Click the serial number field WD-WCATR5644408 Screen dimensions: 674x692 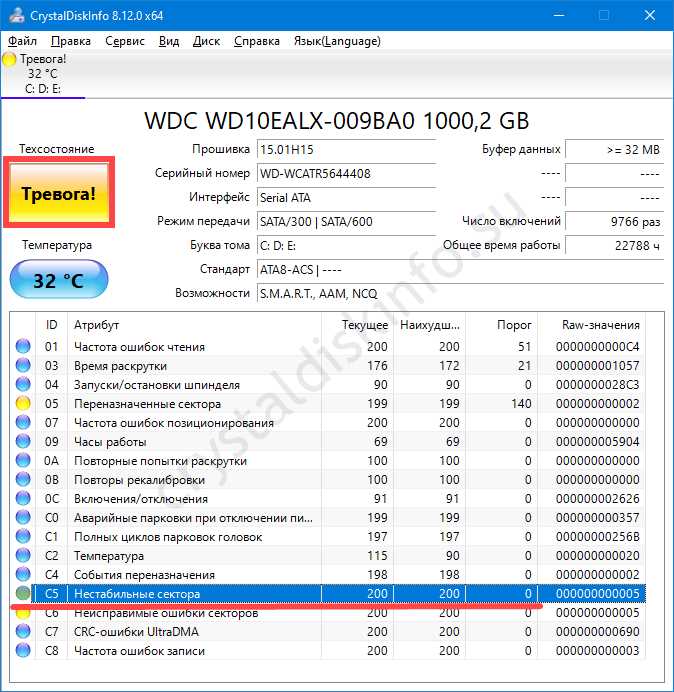coord(346,173)
